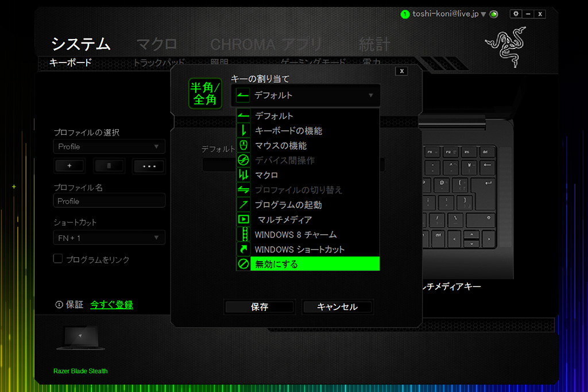Click the Razer Blade Stealth label
Viewport: 588px width, 392px height.
pos(80,371)
